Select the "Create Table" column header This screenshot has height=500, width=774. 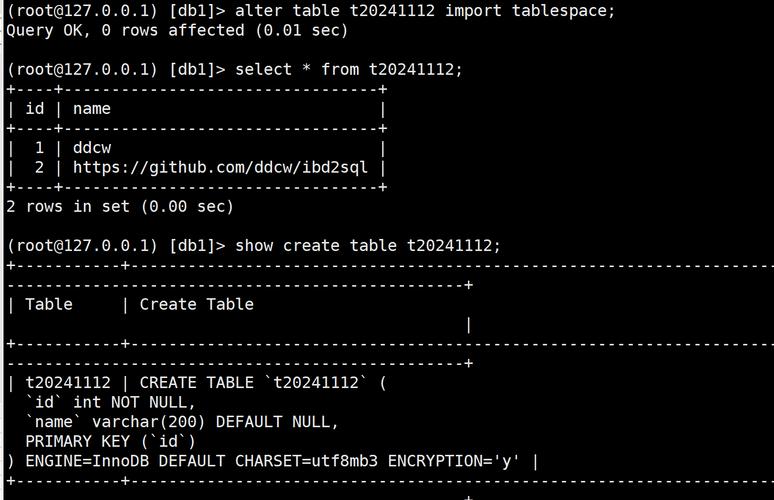click(x=196, y=304)
